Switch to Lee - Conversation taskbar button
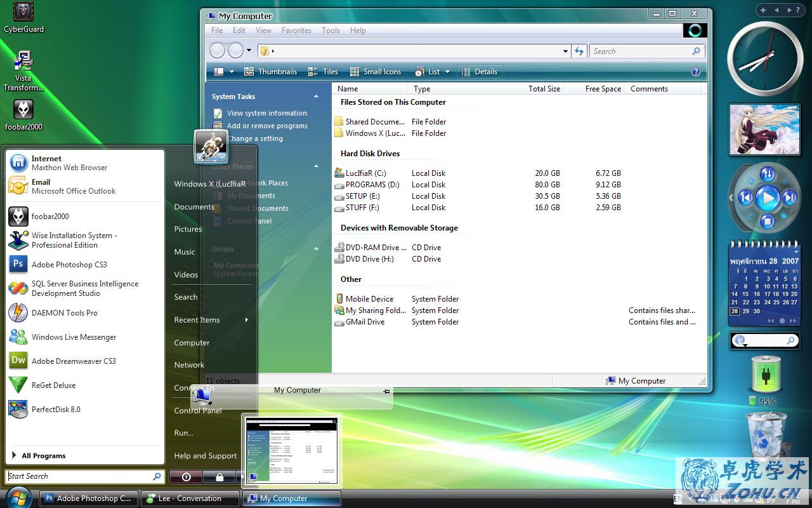The width and height of the screenshot is (812, 508). click(190, 498)
